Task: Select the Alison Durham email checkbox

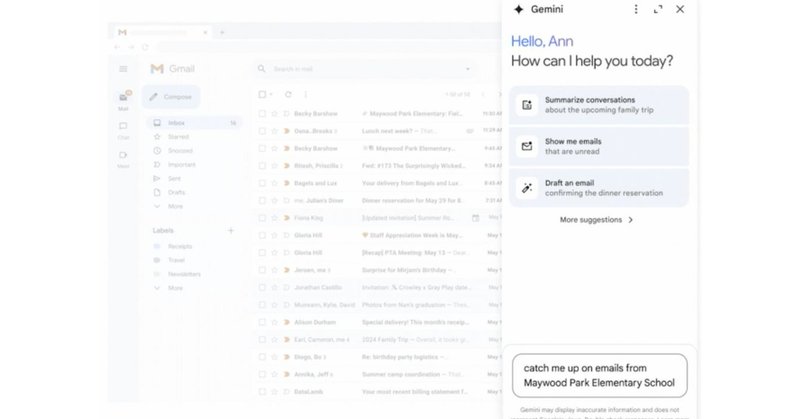Action: coord(262,322)
